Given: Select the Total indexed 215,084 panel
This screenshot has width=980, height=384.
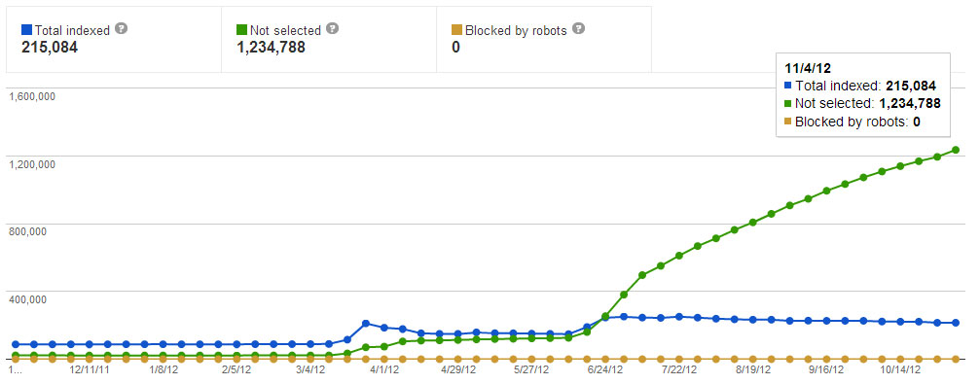Looking at the screenshot, I should tap(114, 39).
